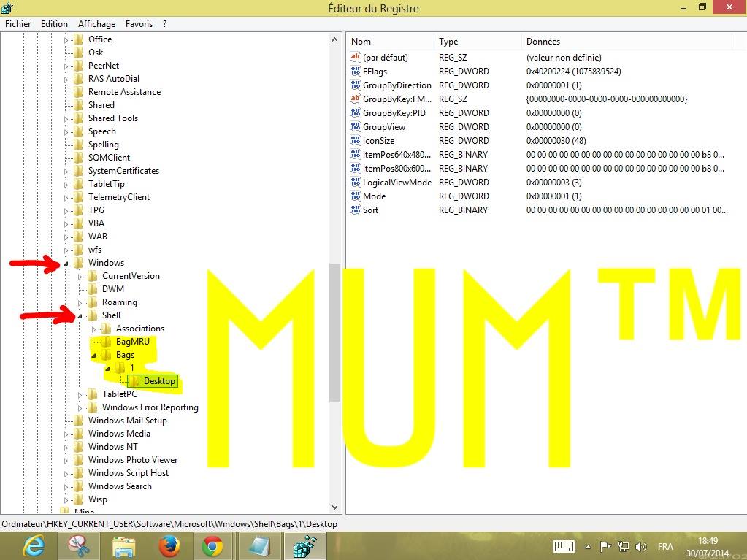
Task: Expand the Associations key
Action: (94, 329)
